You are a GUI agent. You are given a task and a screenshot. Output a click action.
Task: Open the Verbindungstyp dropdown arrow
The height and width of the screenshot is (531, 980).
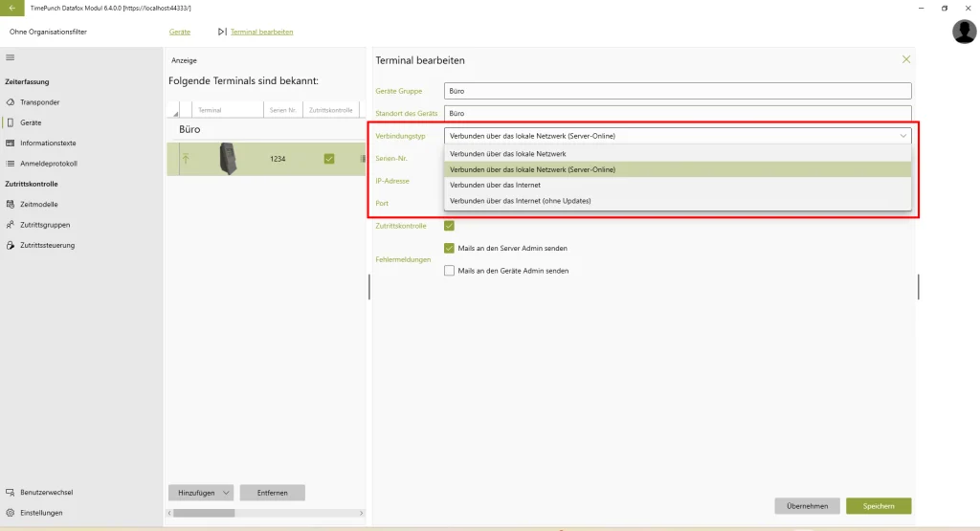[903, 136]
